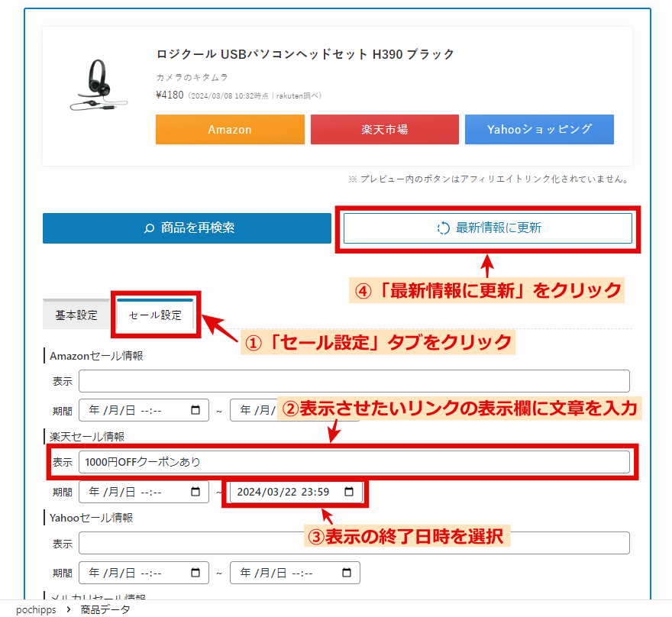
Task: Click the Amazon sale start date field
Action: (144, 410)
